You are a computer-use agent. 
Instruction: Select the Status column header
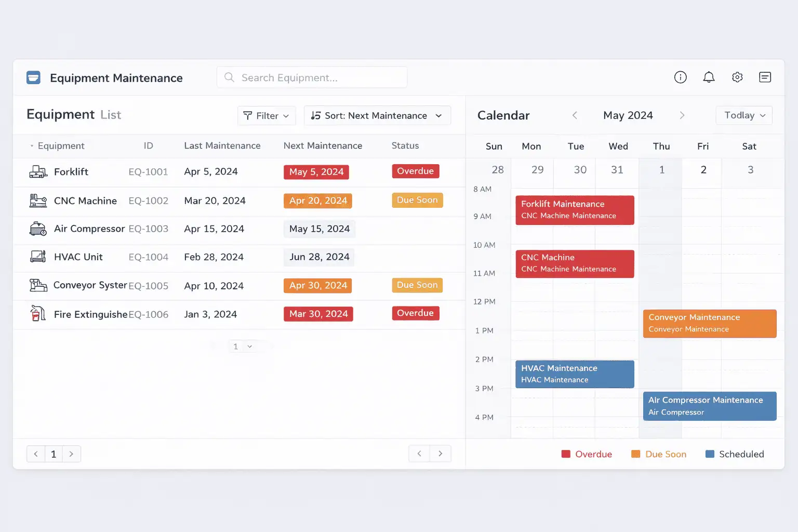(405, 146)
